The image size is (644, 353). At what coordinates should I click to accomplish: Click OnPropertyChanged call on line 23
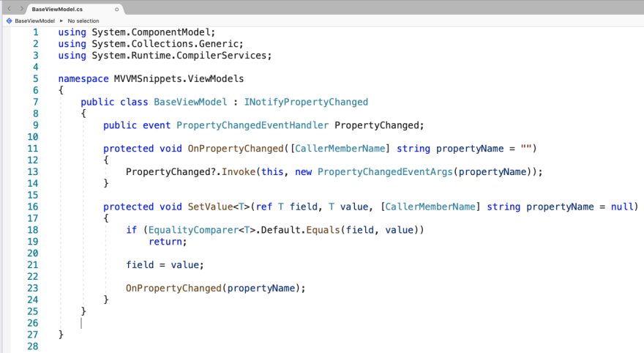click(x=173, y=288)
